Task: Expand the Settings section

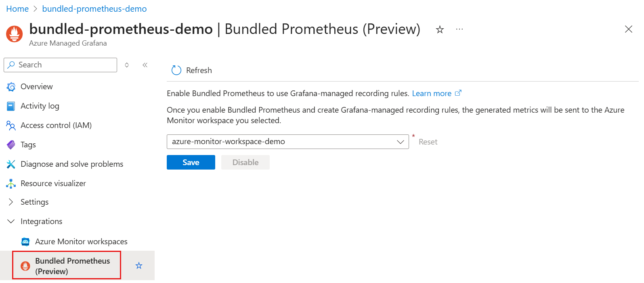Action: (x=10, y=202)
